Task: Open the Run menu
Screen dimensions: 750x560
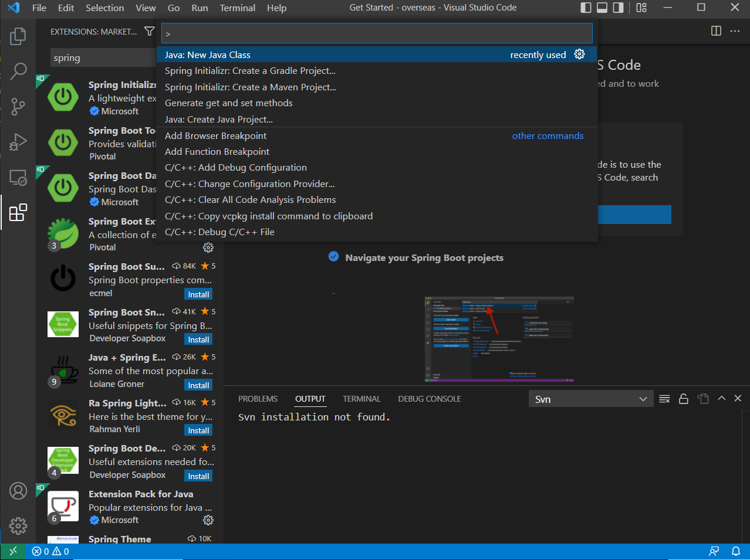Action: click(x=200, y=8)
